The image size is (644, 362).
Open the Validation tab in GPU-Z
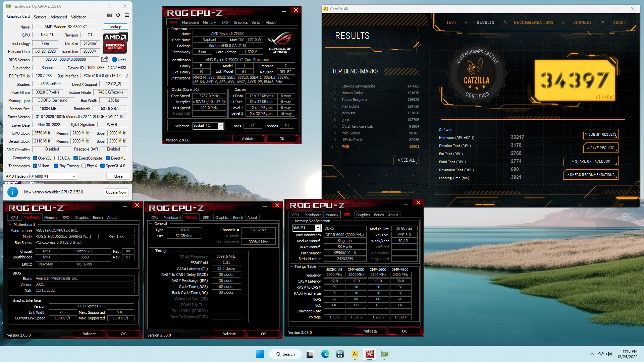pyautogui.click(x=78, y=17)
